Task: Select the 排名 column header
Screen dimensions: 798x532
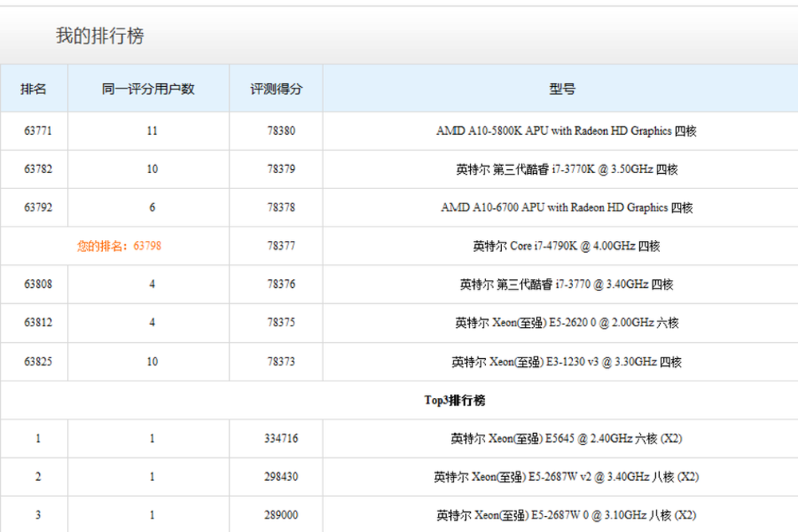Action: tap(33, 89)
